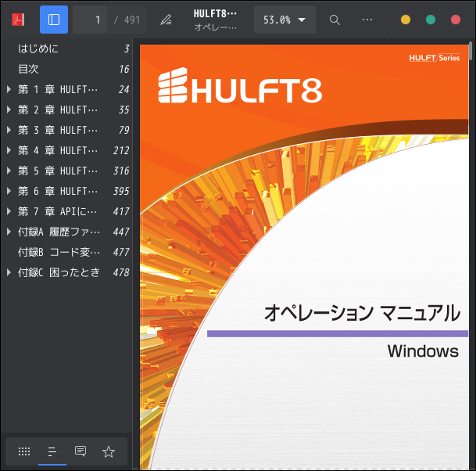Screen dimensions: 476x471
Task: Expand the 第 7 章 API outline entry
Action: [x=9, y=211]
